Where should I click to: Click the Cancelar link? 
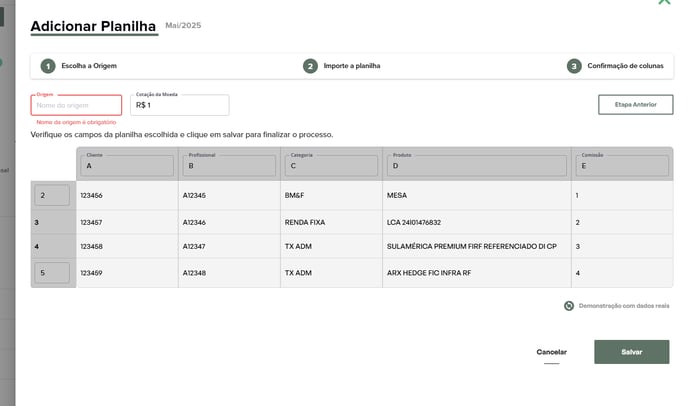551,352
